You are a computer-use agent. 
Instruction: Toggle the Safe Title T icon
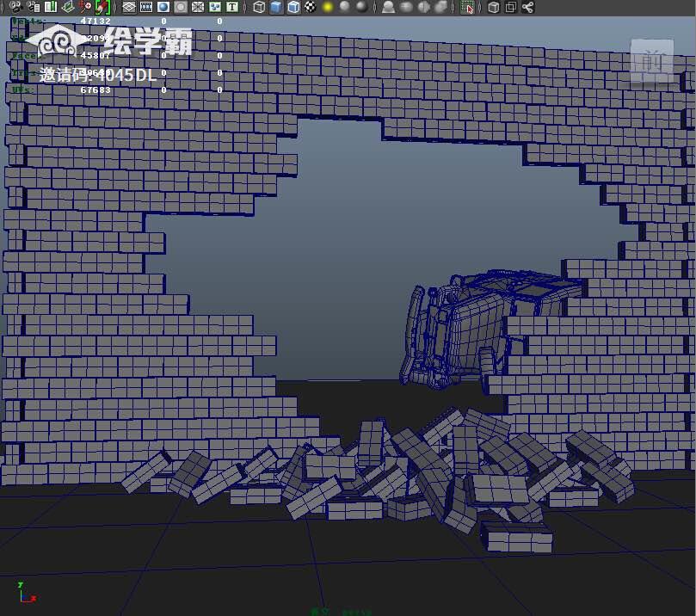click(232, 7)
